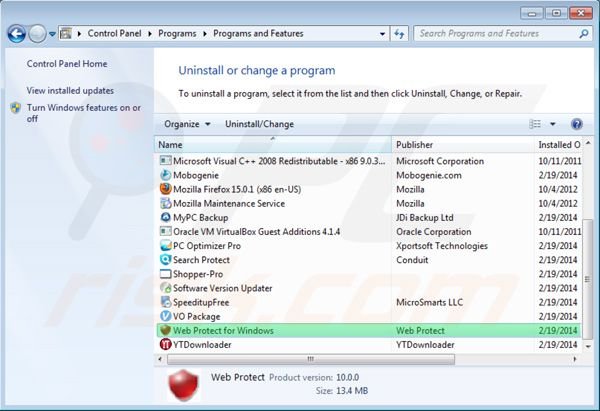
Task: Expand the address bar history dropdown
Action: [382, 34]
